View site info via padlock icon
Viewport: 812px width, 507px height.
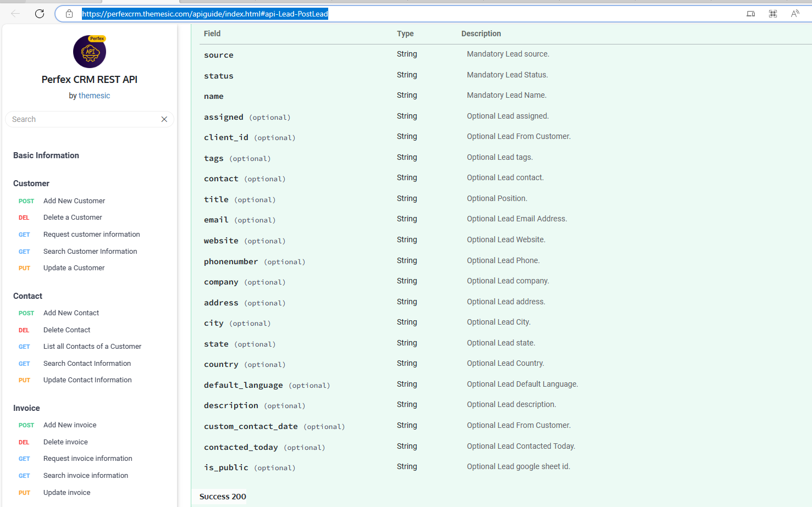pos(69,14)
